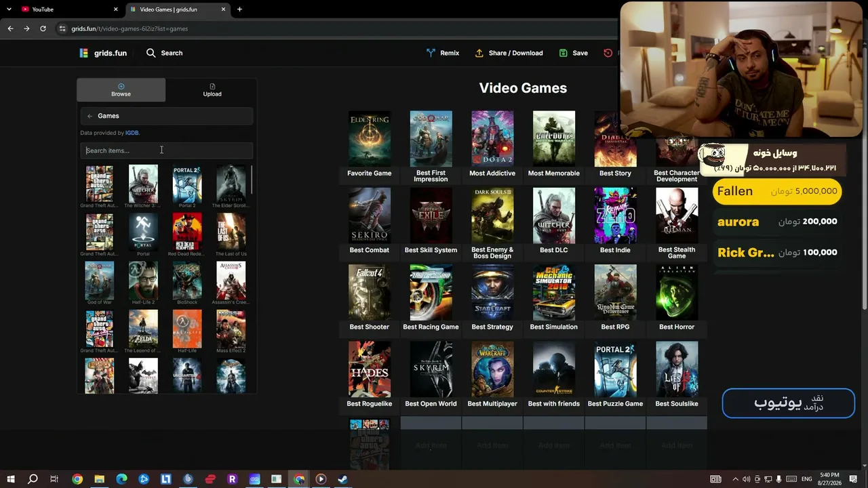The height and width of the screenshot is (488, 868).
Task: Open the IGDB link
Action: (132, 133)
